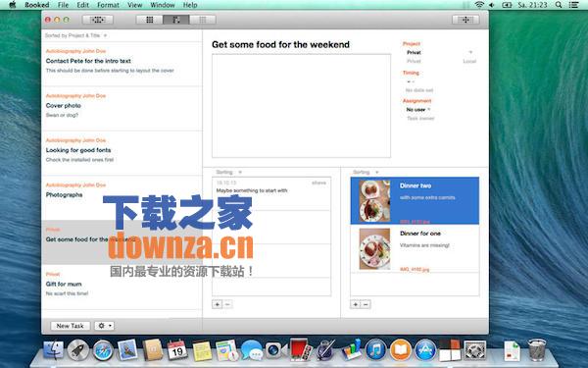Open Wi-Fi status in menu bar

click(x=479, y=5)
